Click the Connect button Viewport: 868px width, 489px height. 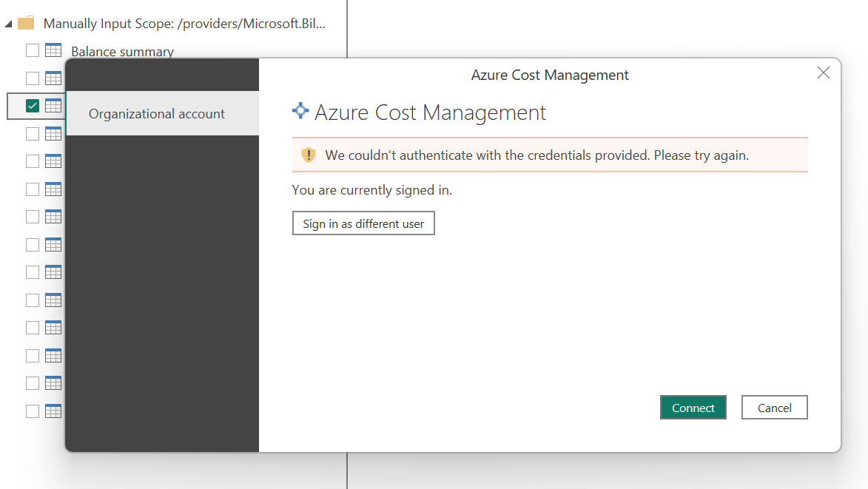point(693,408)
